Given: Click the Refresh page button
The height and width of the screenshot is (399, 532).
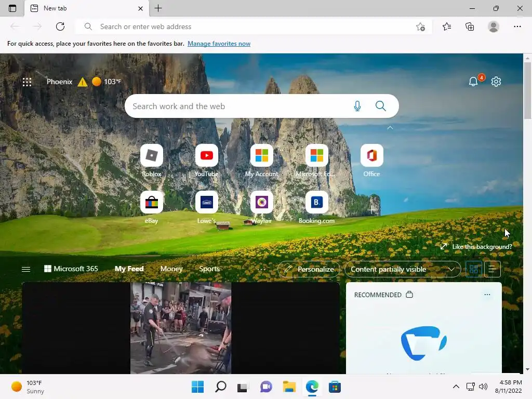Looking at the screenshot, I should [x=60, y=26].
